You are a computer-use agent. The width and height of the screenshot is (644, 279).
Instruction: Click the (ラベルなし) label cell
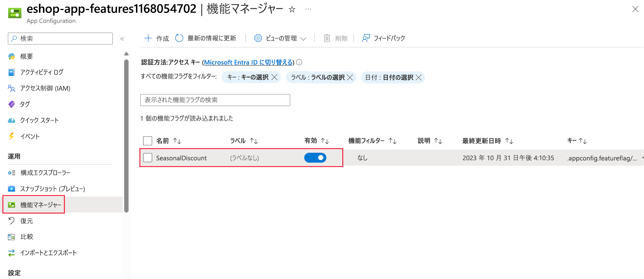(244, 158)
